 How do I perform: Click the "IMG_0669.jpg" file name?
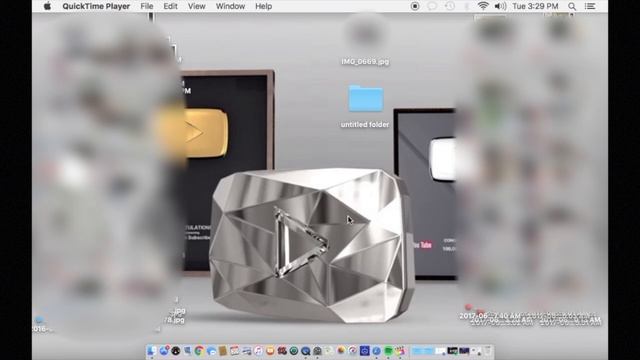click(x=365, y=62)
